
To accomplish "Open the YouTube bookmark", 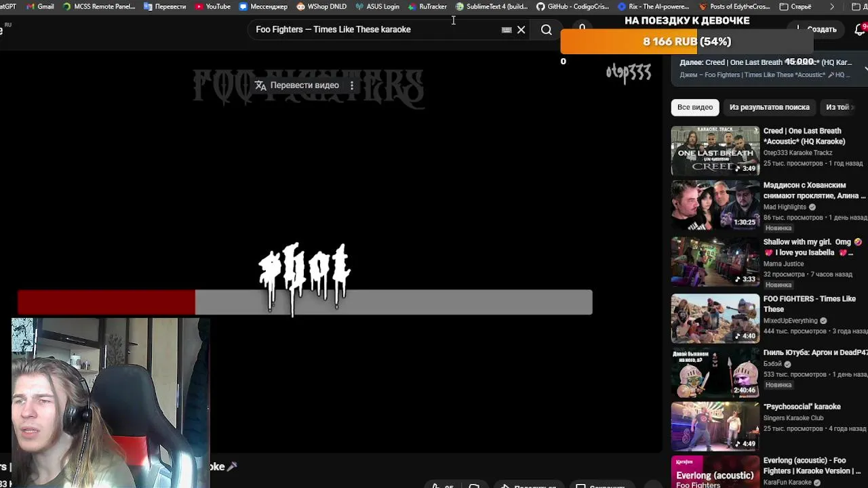I will (x=212, y=6).
